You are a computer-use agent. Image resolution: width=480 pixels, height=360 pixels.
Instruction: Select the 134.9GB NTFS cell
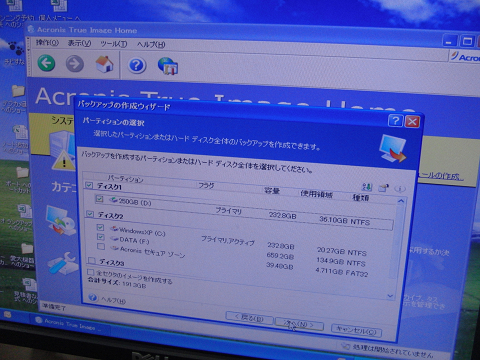click(x=341, y=262)
